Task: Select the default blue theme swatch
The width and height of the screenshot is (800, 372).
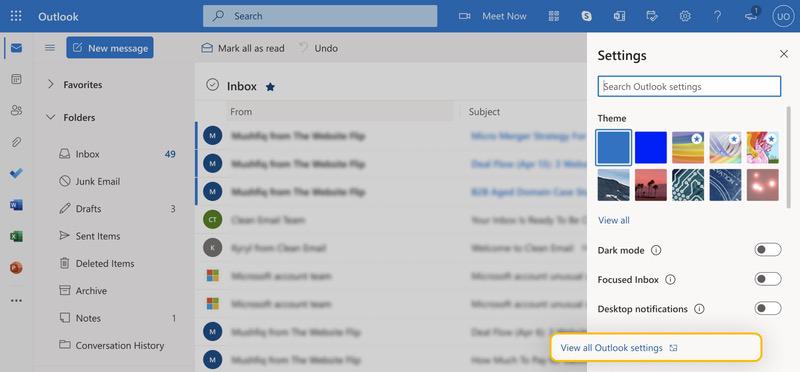Action: coord(613,147)
